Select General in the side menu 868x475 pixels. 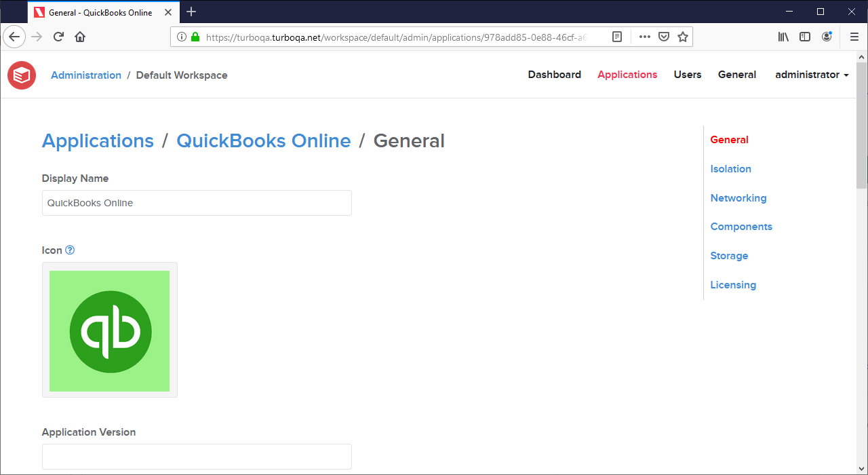(730, 140)
